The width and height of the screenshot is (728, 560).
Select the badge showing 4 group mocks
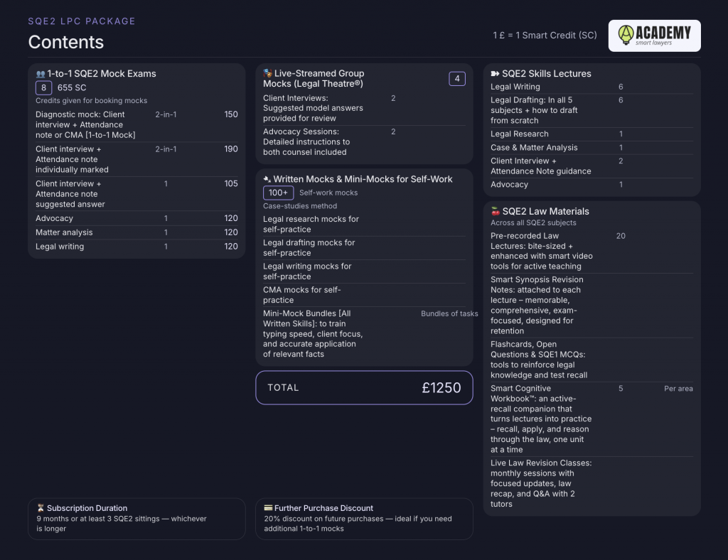coord(457,79)
